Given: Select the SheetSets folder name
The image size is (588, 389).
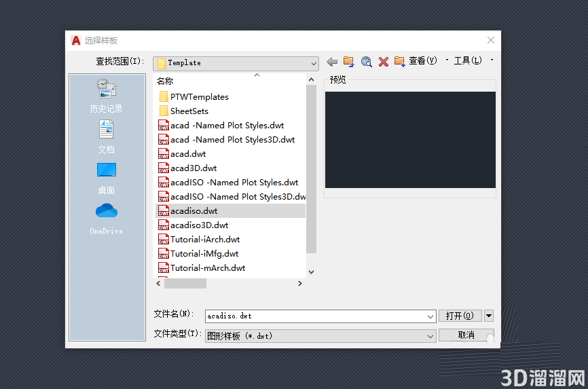Looking at the screenshot, I should [189, 111].
